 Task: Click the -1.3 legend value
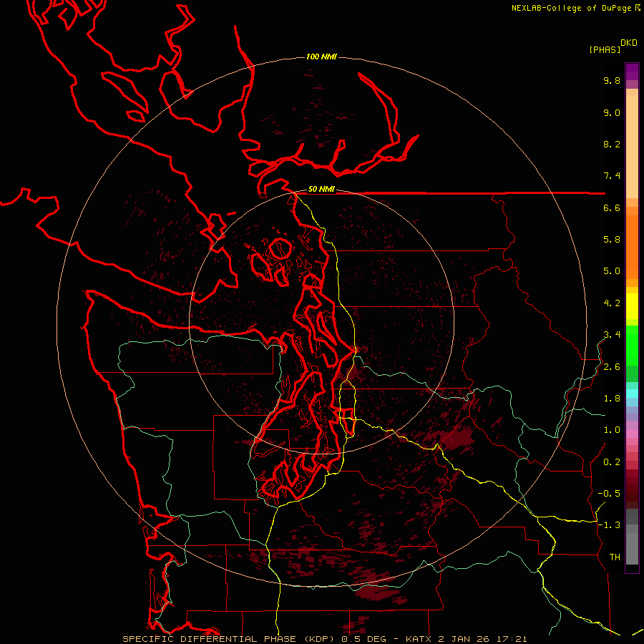coord(609,525)
